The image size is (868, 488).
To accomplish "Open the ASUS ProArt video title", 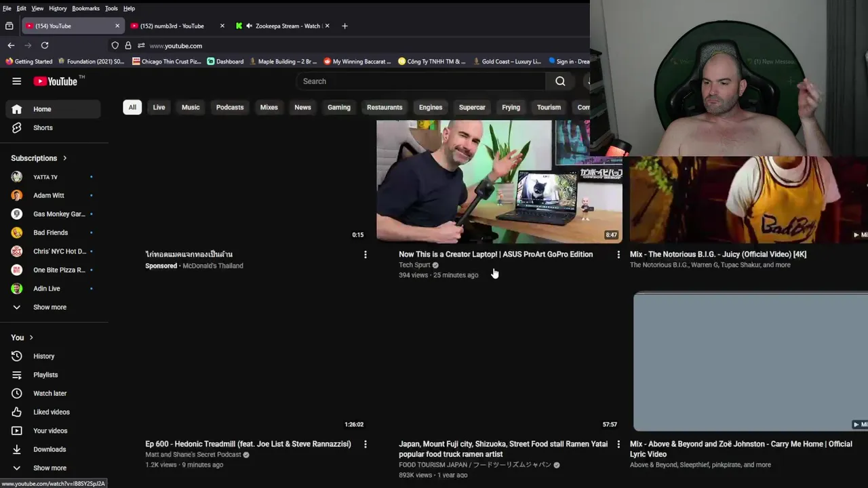I will point(496,255).
